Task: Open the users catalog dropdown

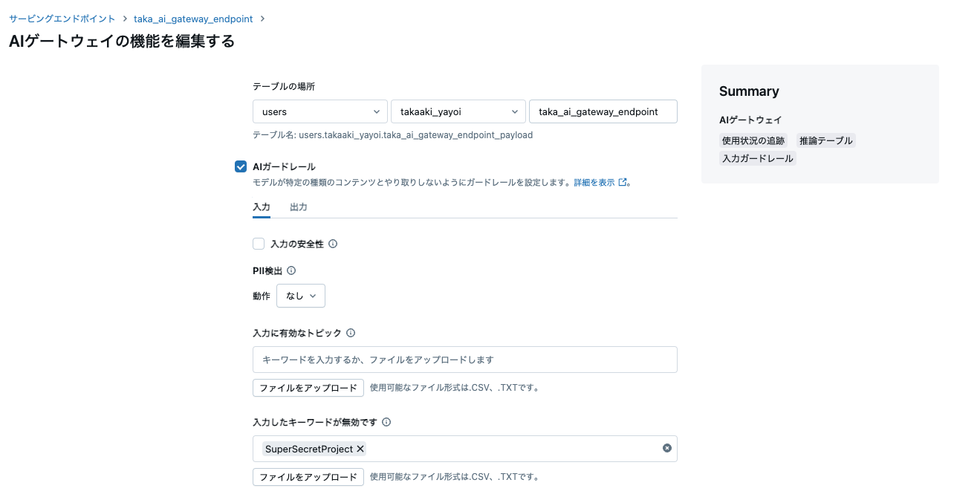Action: click(x=319, y=111)
